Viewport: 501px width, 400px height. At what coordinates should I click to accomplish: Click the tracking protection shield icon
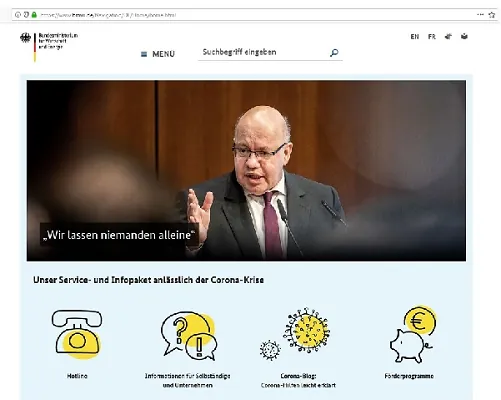point(26,15)
